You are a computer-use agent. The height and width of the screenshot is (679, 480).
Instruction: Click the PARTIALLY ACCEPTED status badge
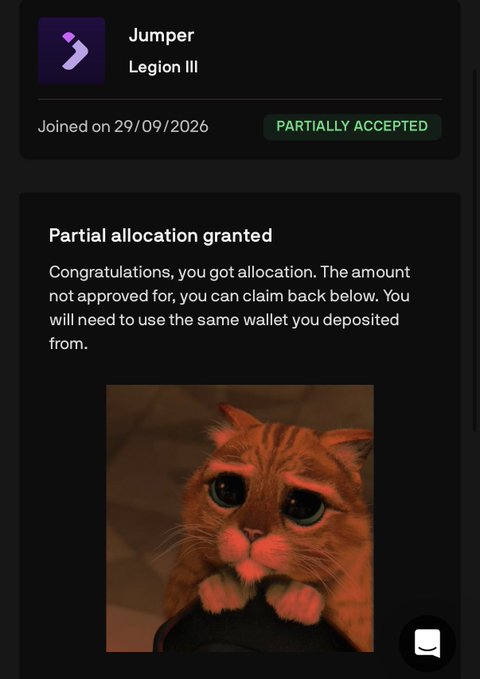click(x=352, y=126)
